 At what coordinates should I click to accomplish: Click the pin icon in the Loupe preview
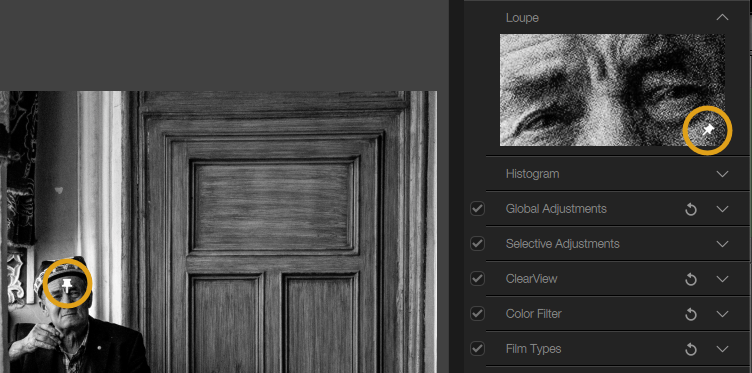[x=708, y=129]
